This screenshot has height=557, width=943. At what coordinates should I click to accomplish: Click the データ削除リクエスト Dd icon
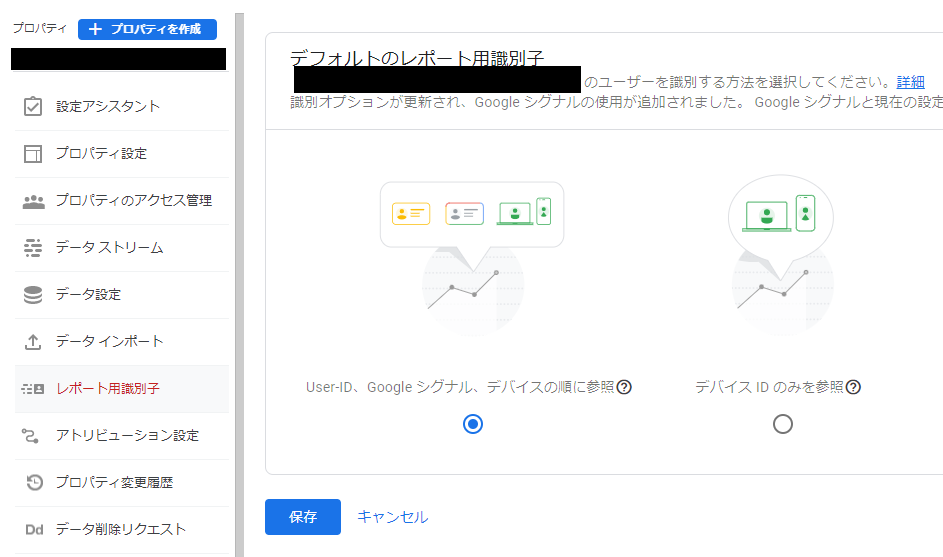[33, 529]
